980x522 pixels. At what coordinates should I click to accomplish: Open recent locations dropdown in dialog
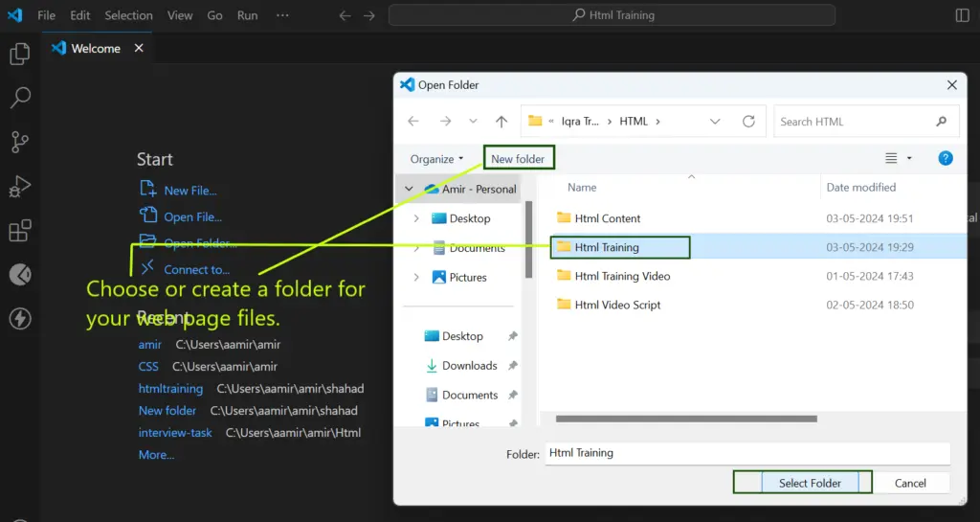coord(473,122)
